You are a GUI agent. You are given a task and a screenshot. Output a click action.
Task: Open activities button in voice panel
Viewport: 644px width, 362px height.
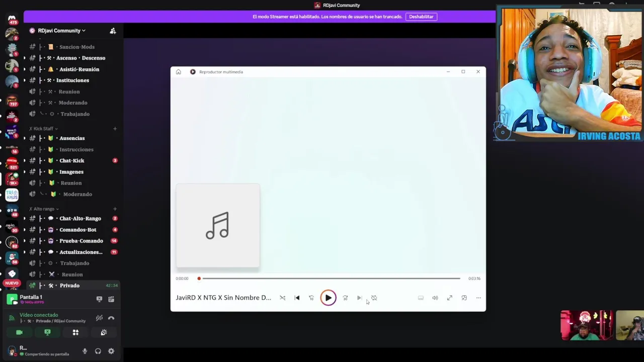point(75,332)
